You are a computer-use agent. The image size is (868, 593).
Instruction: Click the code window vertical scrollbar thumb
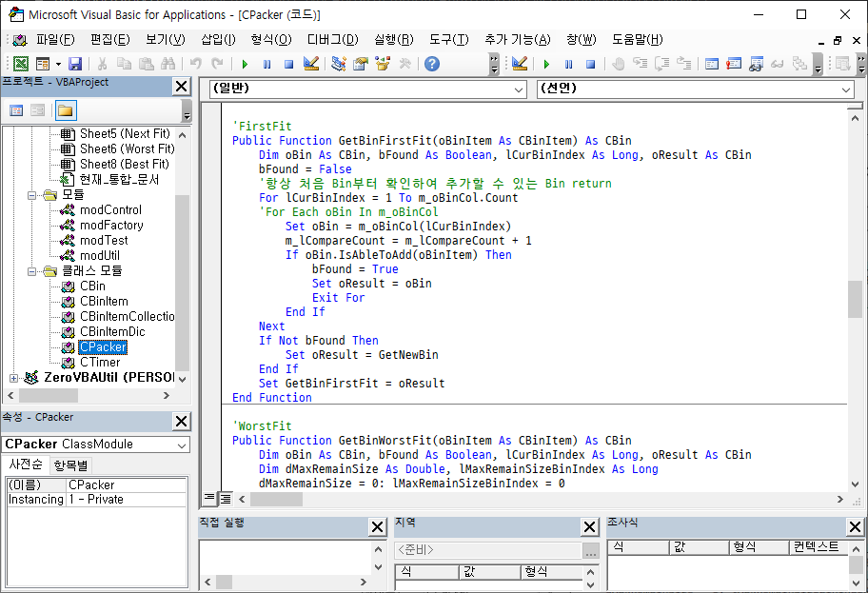tap(855, 300)
